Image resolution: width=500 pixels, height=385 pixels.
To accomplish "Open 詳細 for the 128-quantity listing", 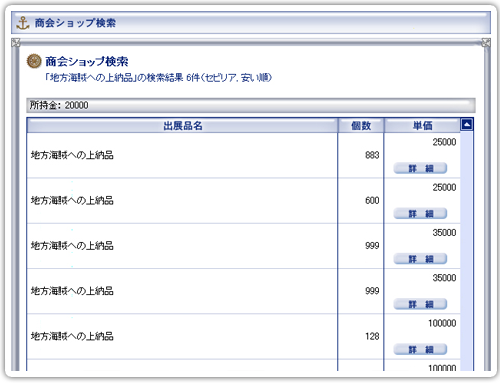I will pos(420,350).
